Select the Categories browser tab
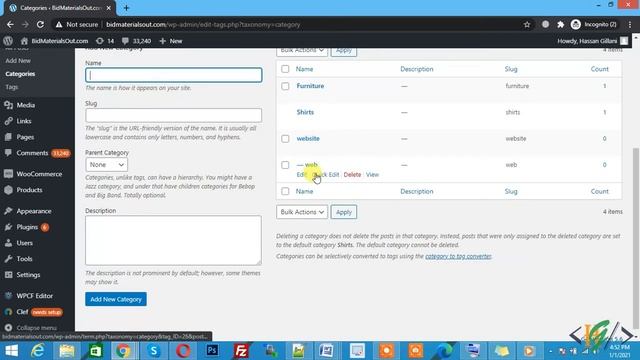 click(59, 8)
